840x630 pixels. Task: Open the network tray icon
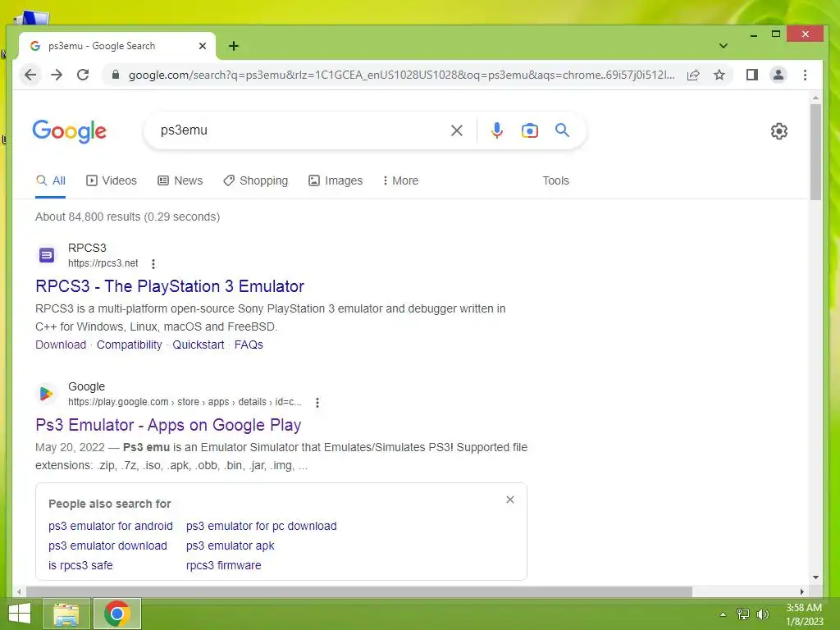point(743,614)
